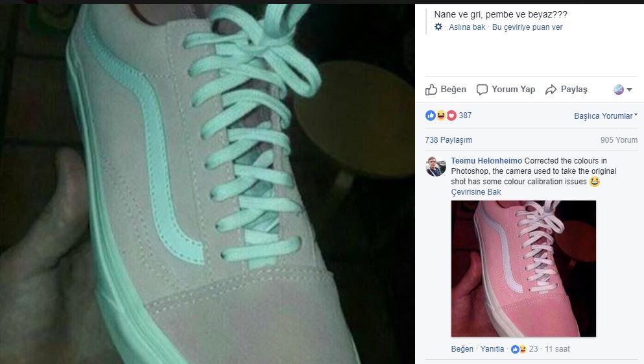Click the thumbs-up Beğen icon

[x=431, y=90]
